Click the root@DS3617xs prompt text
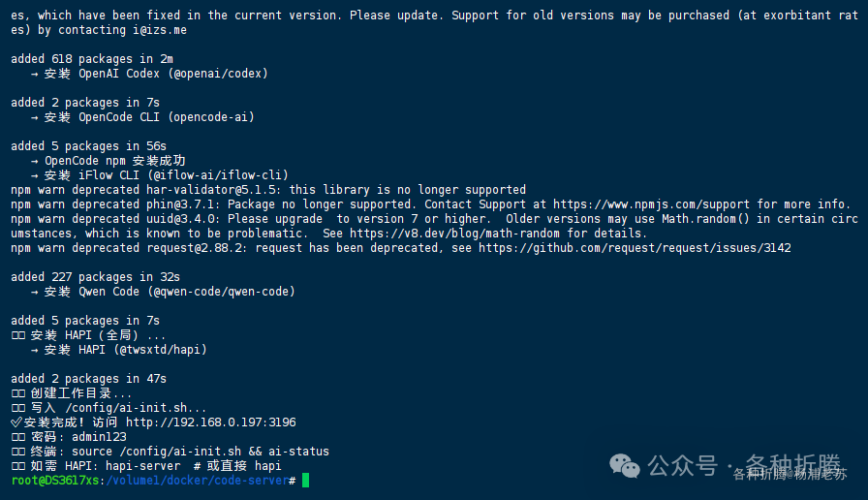 (54, 481)
